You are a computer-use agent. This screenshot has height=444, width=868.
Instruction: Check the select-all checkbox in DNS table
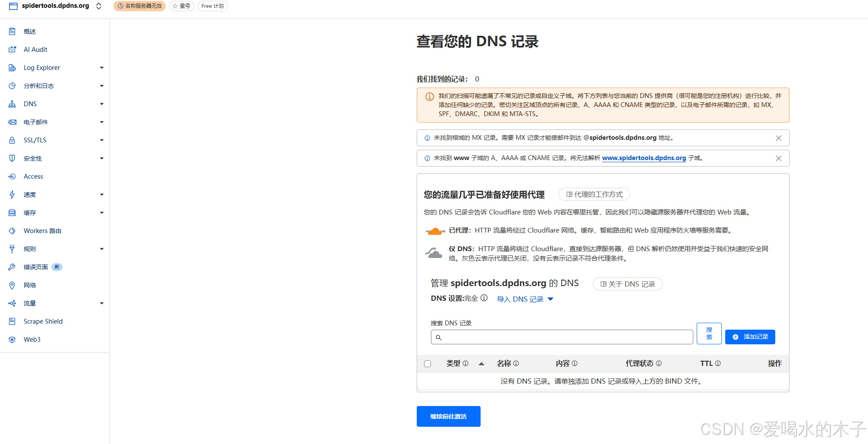(427, 363)
